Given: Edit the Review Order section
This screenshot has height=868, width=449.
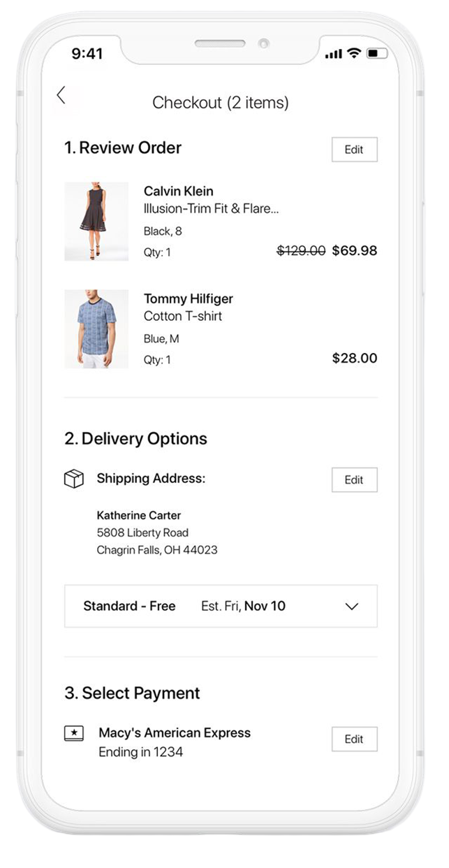Looking at the screenshot, I should coord(354,150).
